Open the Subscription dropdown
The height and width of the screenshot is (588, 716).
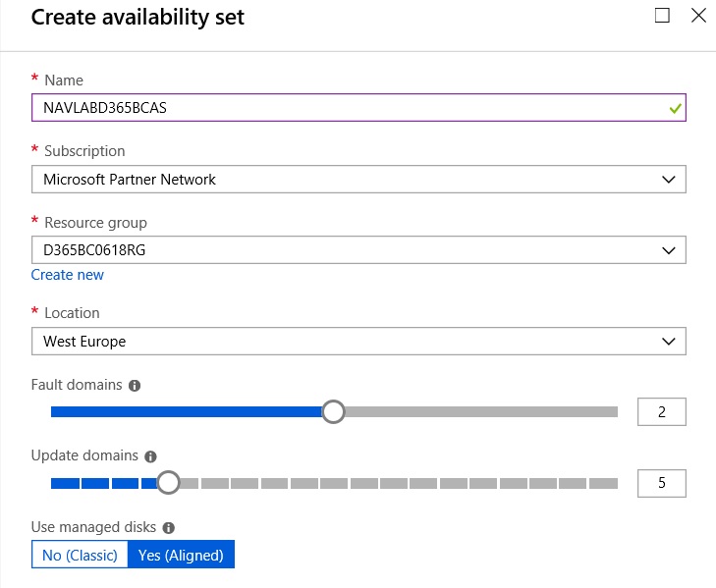coord(358,180)
